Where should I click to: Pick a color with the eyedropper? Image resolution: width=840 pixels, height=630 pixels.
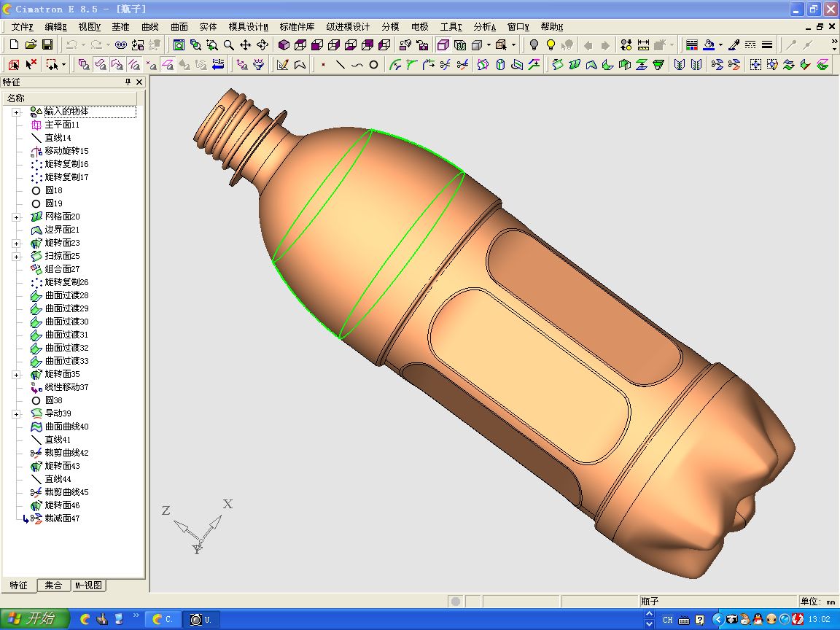[x=734, y=45]
